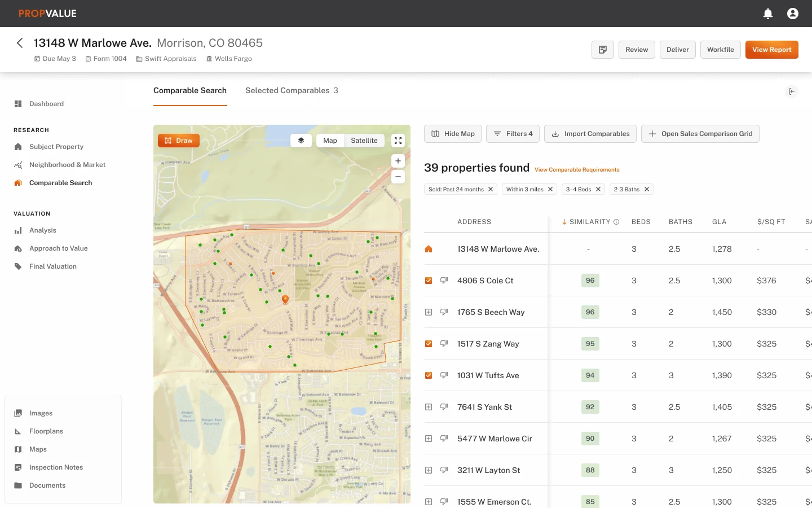This screenshot has height=508, width=812.
Task: Remove the Within 3 miles filter
Action: [550, 189]
